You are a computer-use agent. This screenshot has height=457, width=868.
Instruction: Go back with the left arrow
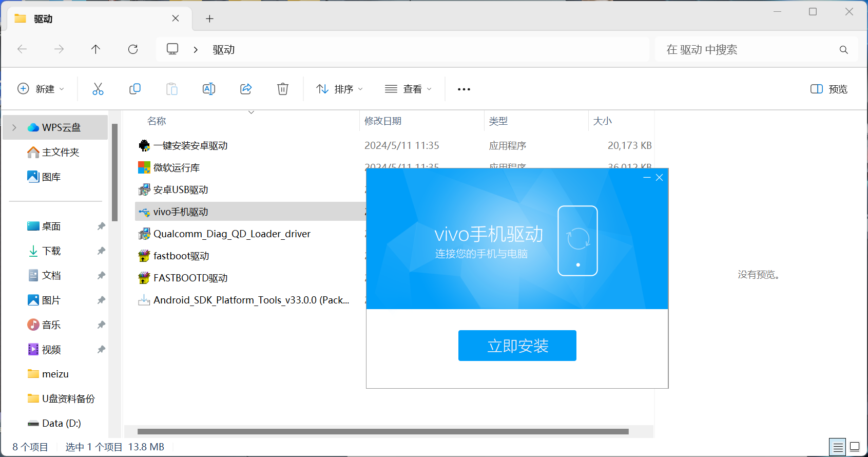point(22,49)
